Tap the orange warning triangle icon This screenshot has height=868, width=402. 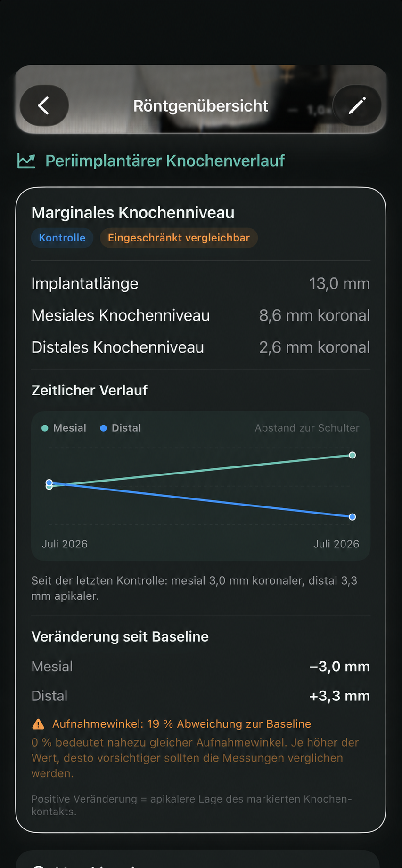coord(38,724)
